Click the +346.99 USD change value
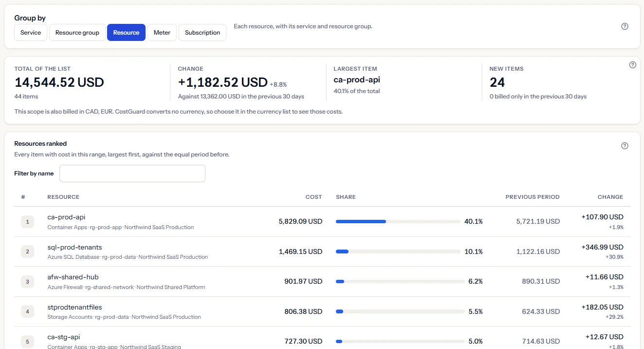The height and width of the screenshot is (349, 644). click(602, 247)
